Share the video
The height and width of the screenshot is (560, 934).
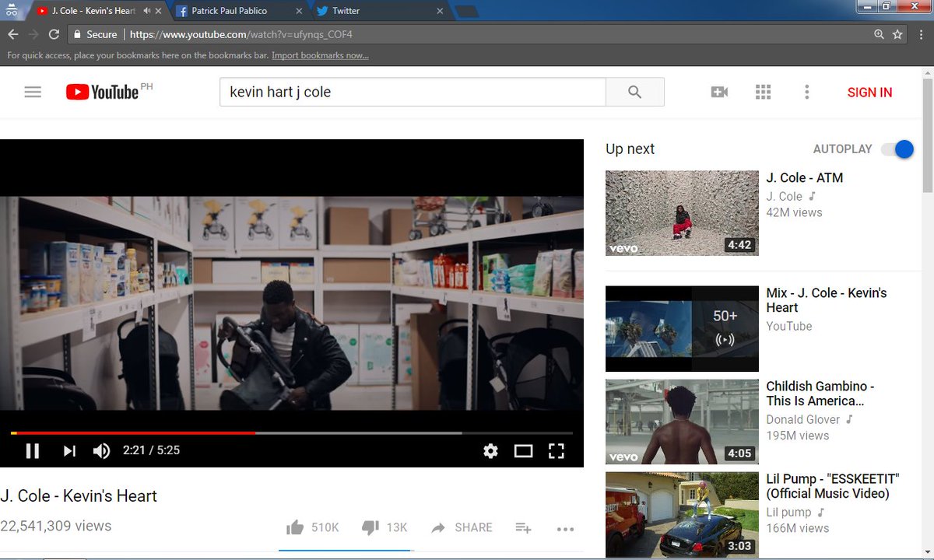pos(462,527)
